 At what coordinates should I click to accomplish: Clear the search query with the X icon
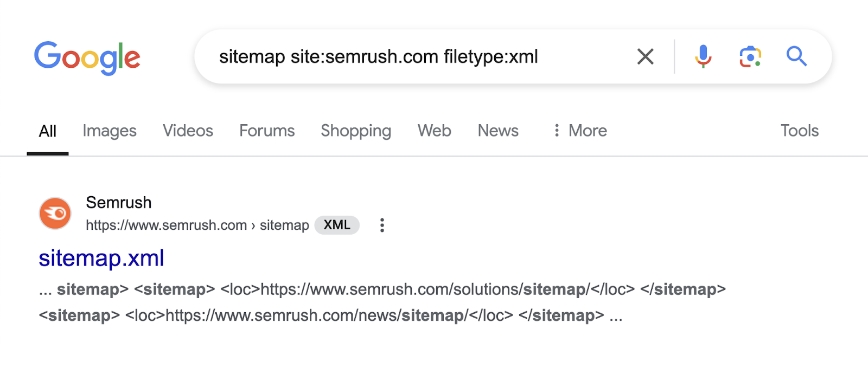tap(645, 56)
